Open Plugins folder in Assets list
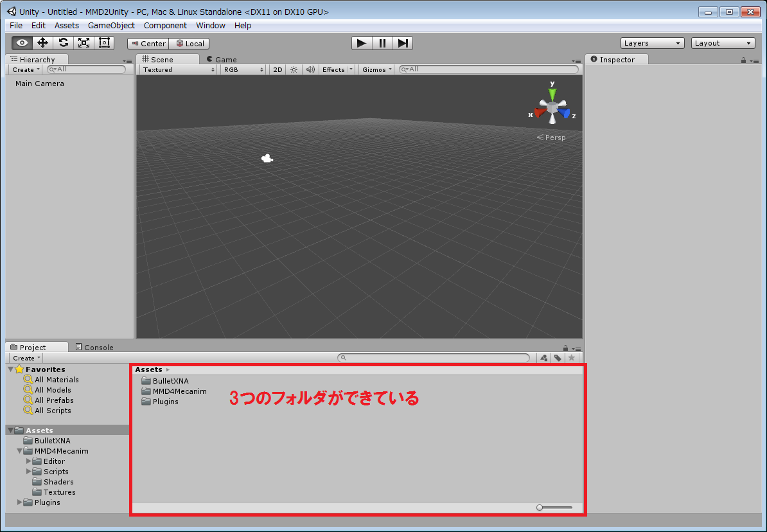767x532 pixels. point(160,402)
